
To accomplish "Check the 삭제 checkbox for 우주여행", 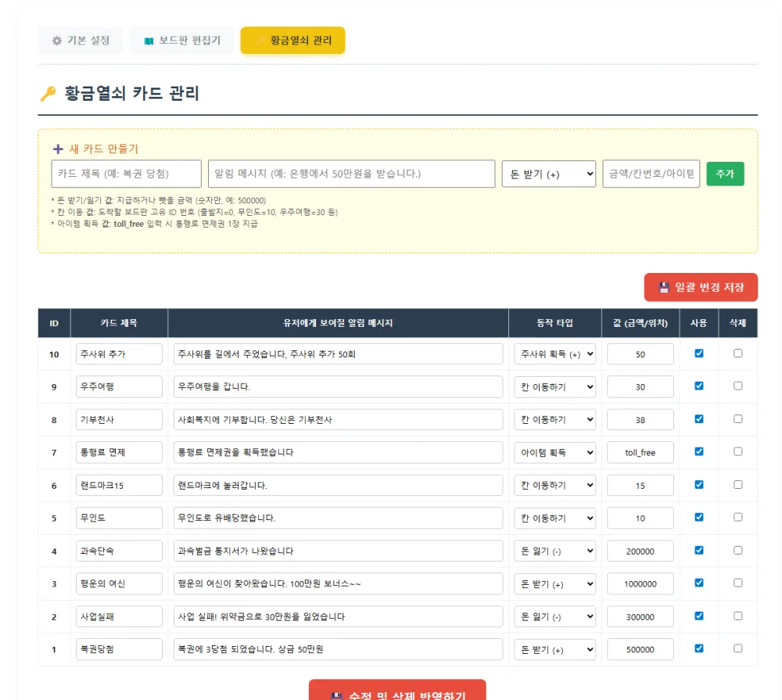I will [x=738, y=386].
